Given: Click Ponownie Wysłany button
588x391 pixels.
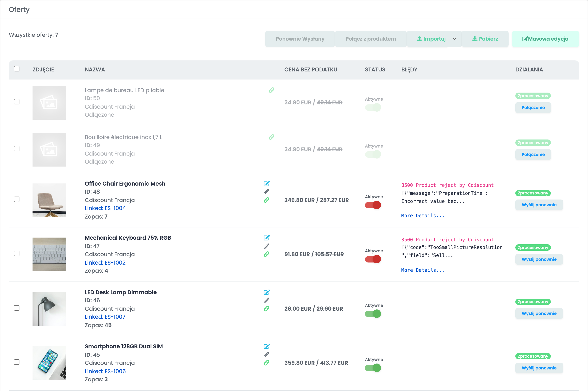Looking at the screenshot, I should coord(300,39).
